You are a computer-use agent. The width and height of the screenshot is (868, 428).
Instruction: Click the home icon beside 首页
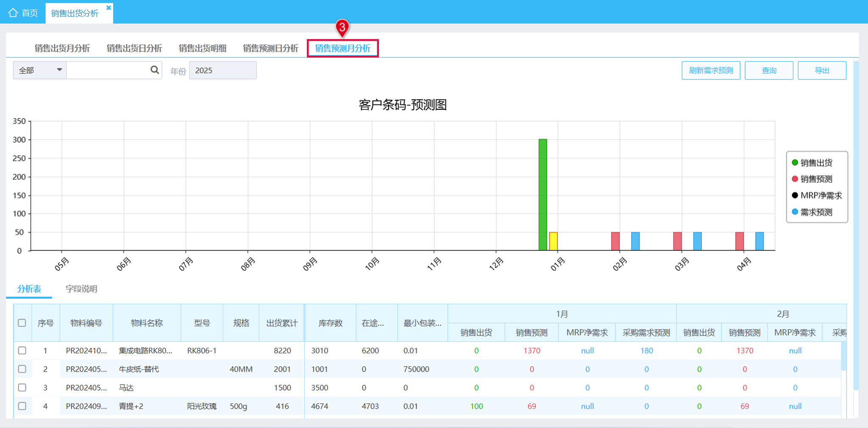[x=13, y=13]
